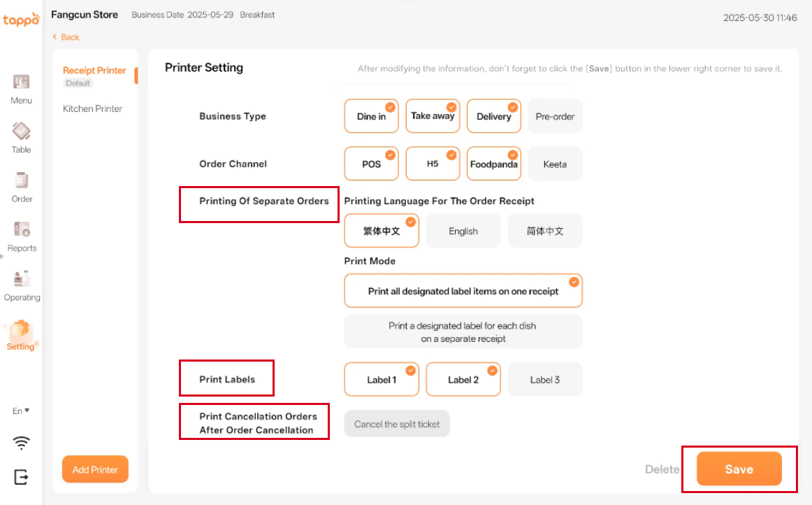Click the Wi-Fi status icon
Screen dimensions: 812x505
coord(22,443)
